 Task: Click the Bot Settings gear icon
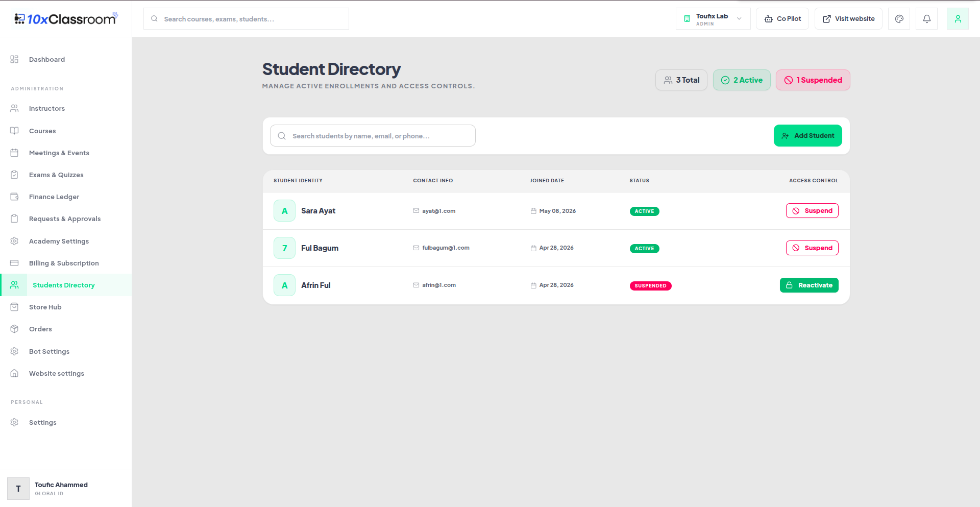pos(14,351)
